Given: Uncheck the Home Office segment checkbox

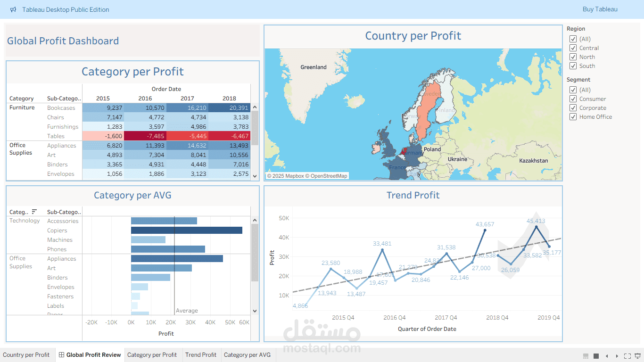Looking at the screenshot, I should [x=573, y=117].
